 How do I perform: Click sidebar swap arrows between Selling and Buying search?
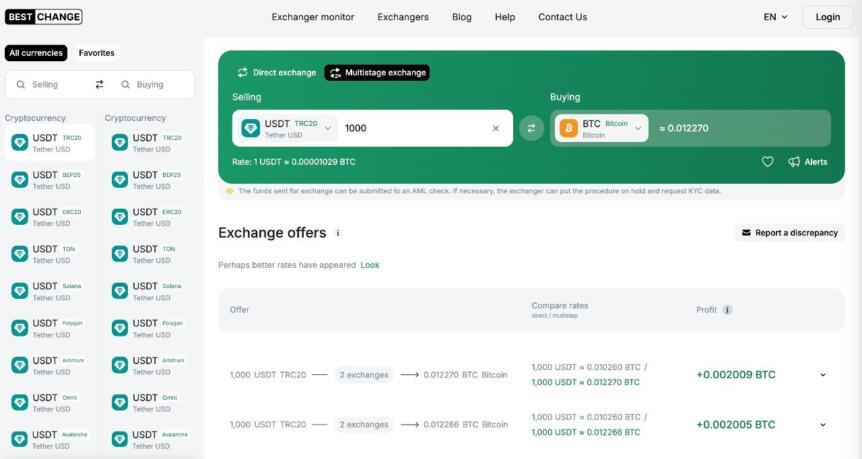(99, 85)
